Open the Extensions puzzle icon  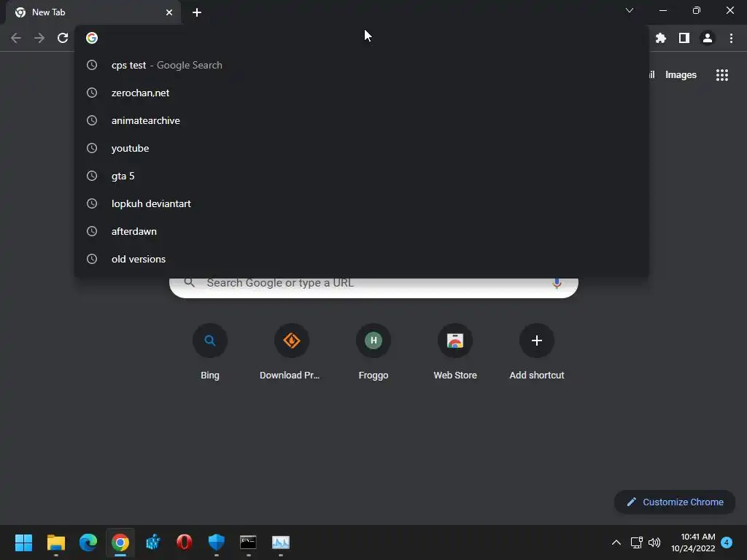point(661,38)
